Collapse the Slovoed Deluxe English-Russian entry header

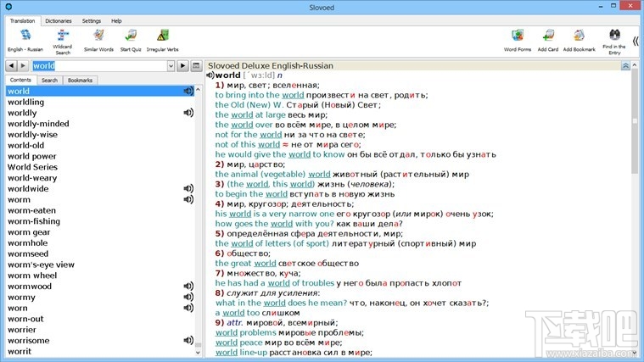pos(625,65)
